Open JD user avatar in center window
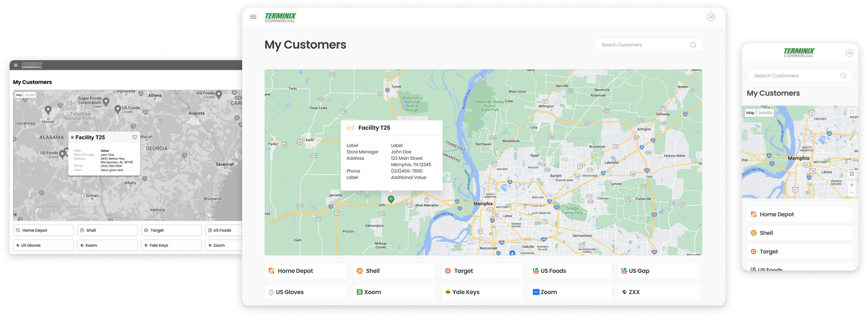Viewport: 868px width, 317px height. pos(711,17)
